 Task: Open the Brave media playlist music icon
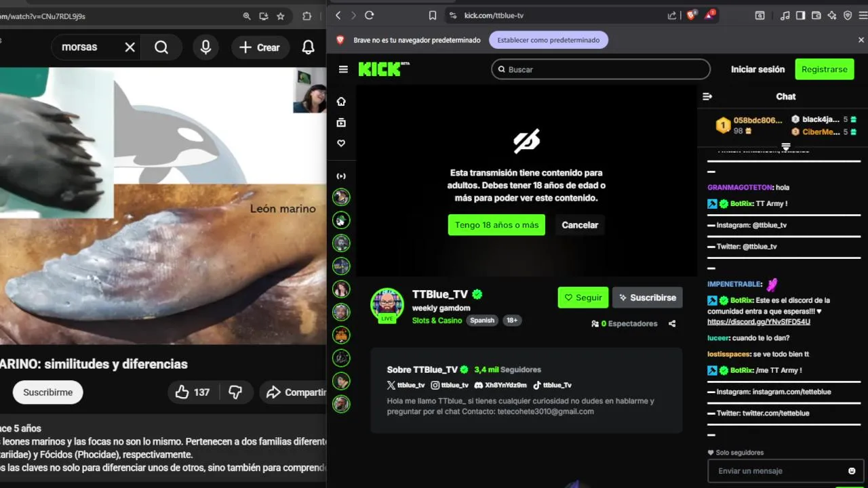click(x=785, y=15)
